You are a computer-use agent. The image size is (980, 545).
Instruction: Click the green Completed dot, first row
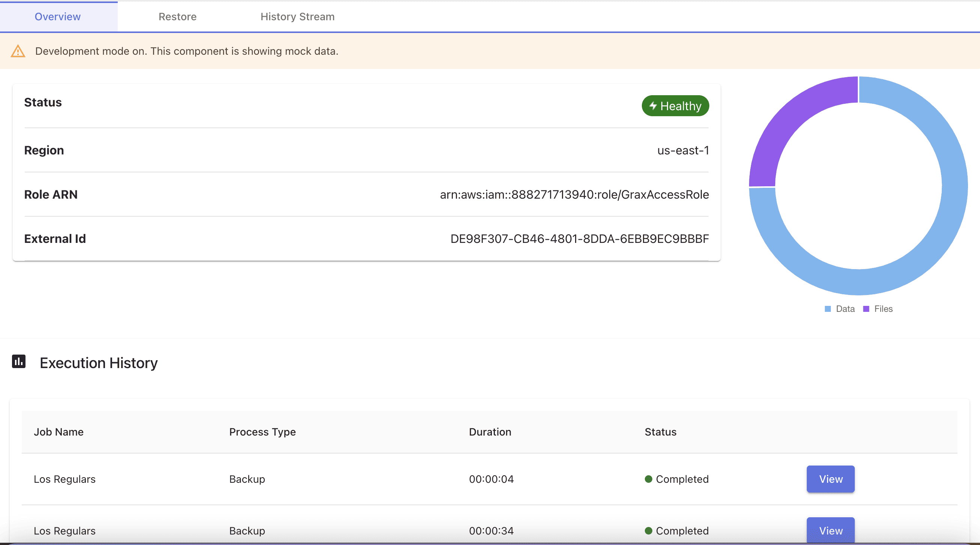tap(649, 479)
